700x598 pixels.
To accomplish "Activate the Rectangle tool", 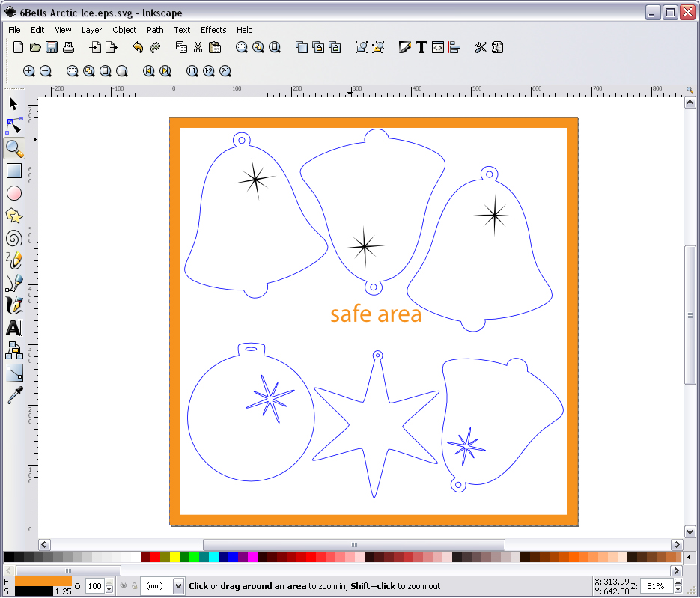I will (x=13, y=171).
